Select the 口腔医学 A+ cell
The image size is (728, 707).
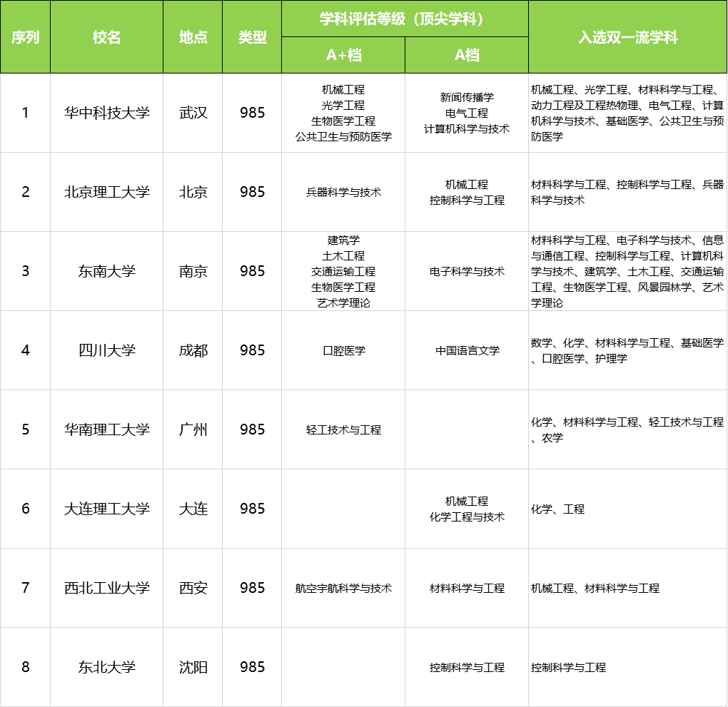click(x=343, y=350)
